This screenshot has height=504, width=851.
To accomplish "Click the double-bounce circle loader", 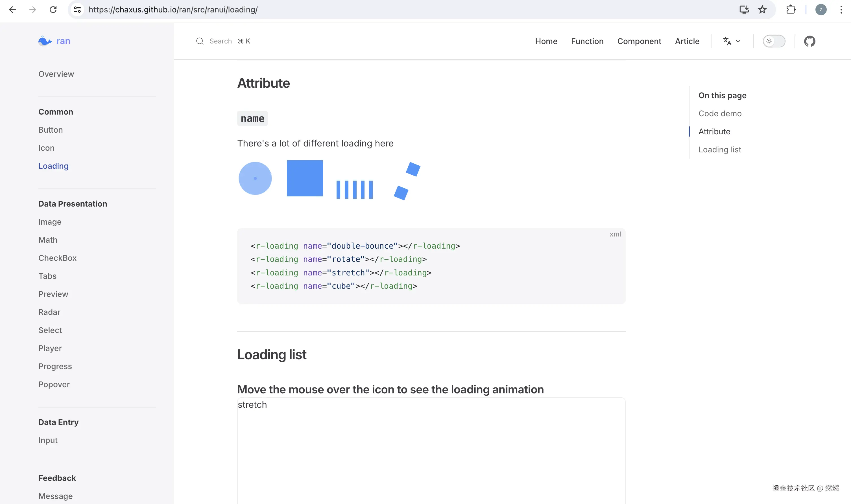I will pyautogui.click(x=255, y=178).
